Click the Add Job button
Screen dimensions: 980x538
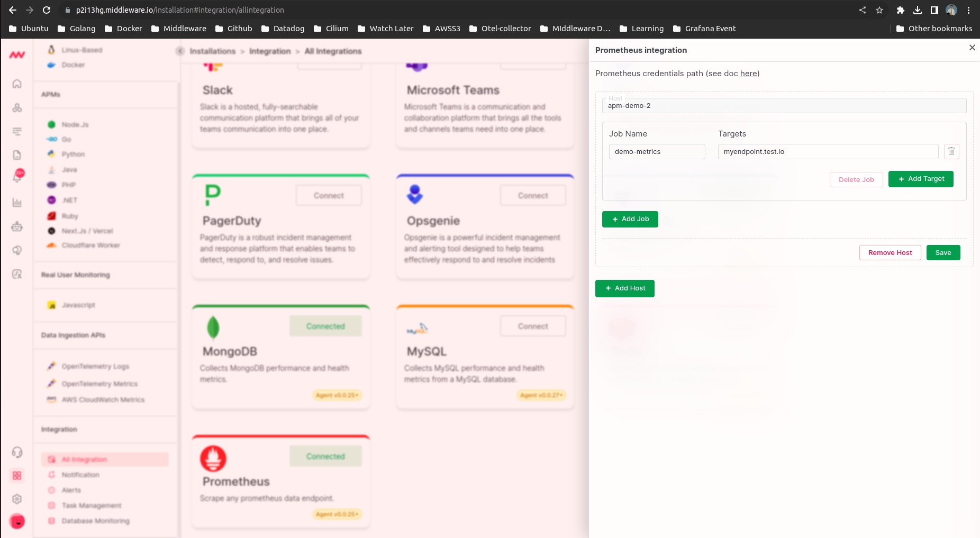(x=630, y=219)
